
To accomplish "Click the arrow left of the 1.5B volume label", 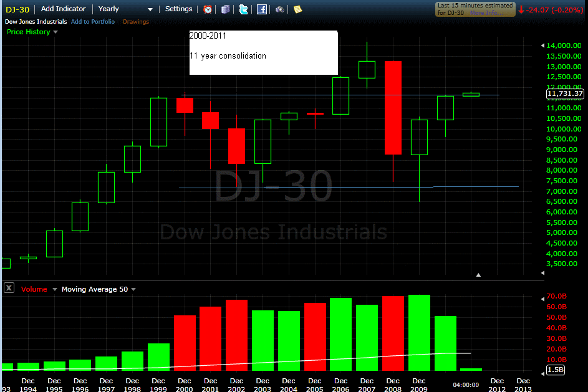I will 542,374.
